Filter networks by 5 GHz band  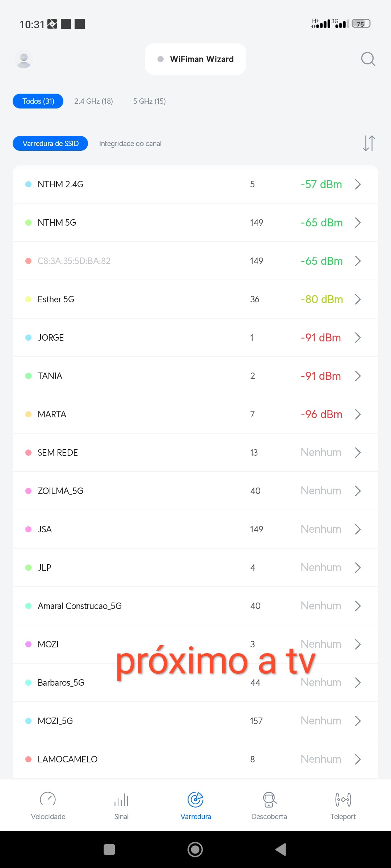tap(149, 101)
